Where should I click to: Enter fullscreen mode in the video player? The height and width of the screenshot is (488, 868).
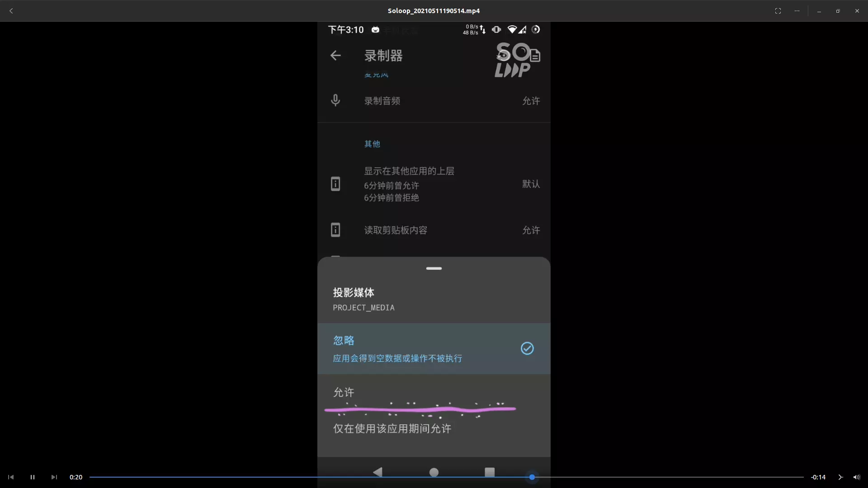[x=778, y=11]
